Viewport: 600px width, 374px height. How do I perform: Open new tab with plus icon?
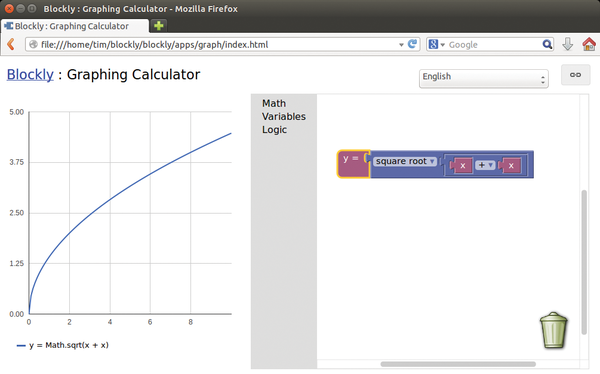pos(158,26)
